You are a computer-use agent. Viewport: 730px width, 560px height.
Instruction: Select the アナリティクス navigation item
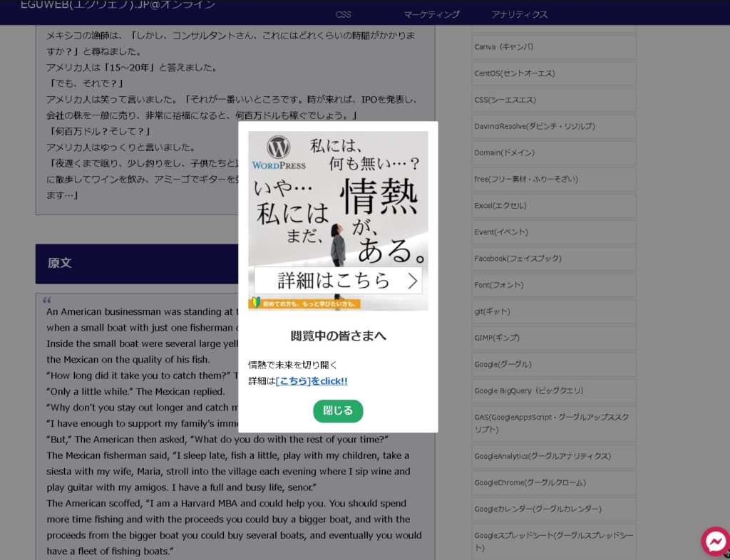[519, 14]
